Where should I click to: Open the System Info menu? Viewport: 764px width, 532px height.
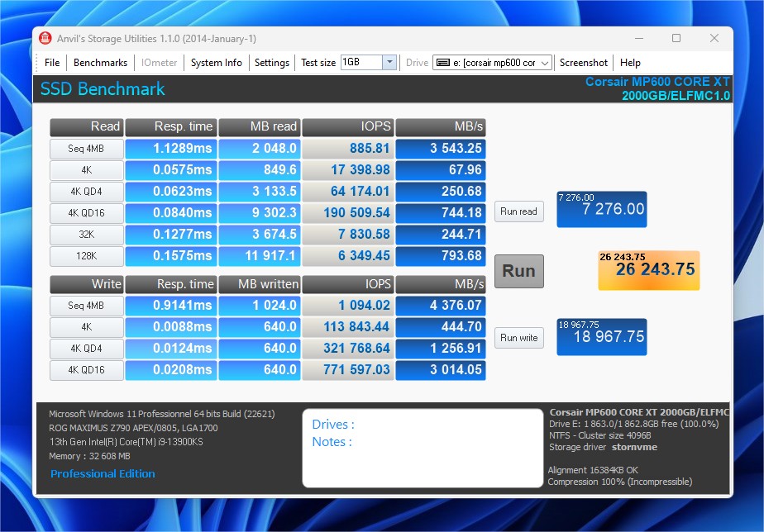click(217, 62)
